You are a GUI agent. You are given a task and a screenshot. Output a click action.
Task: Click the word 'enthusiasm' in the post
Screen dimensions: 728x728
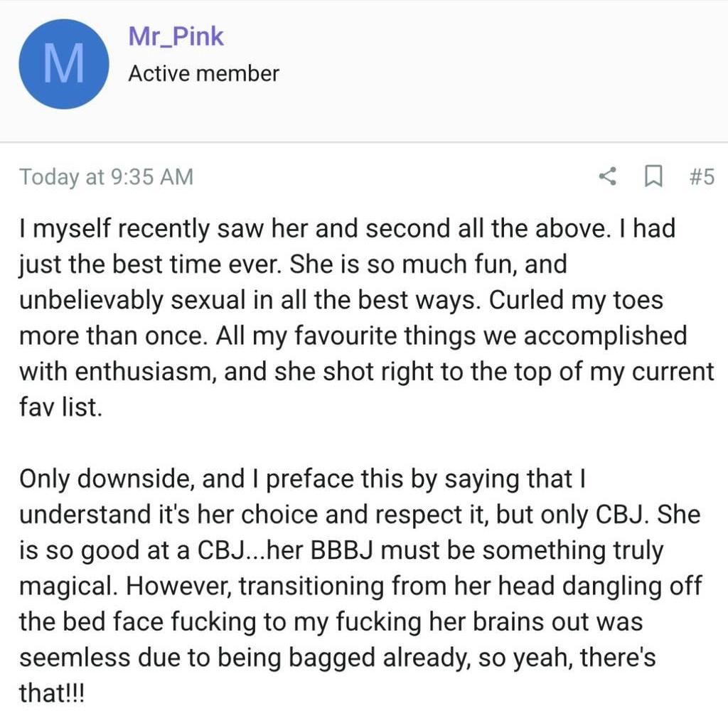tap(145, 371)
